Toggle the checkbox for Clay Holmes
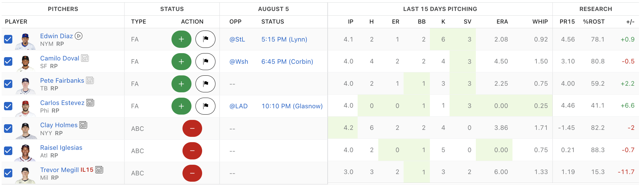 8,129
